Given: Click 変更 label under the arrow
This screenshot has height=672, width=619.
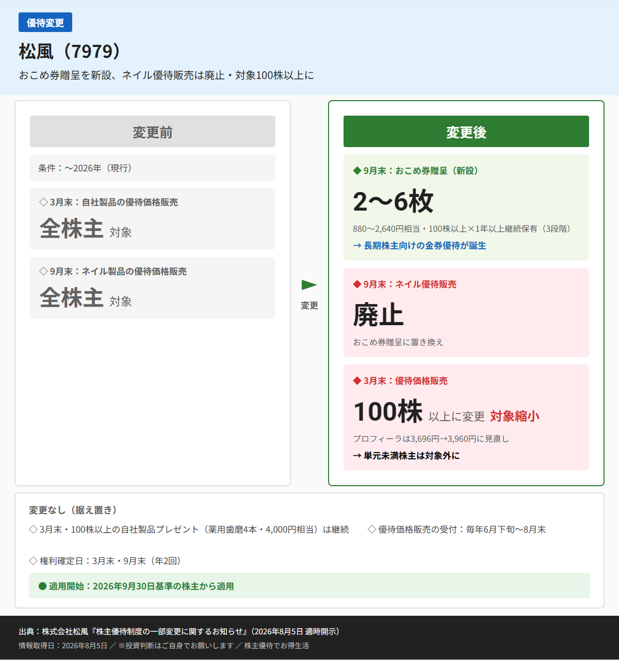Looking at the screenshot, I should coord(309,306).
